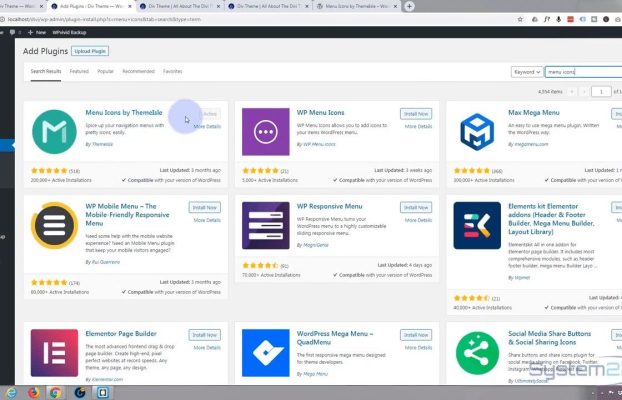Open the WP Responsive Menu title link

pos(330,206)
